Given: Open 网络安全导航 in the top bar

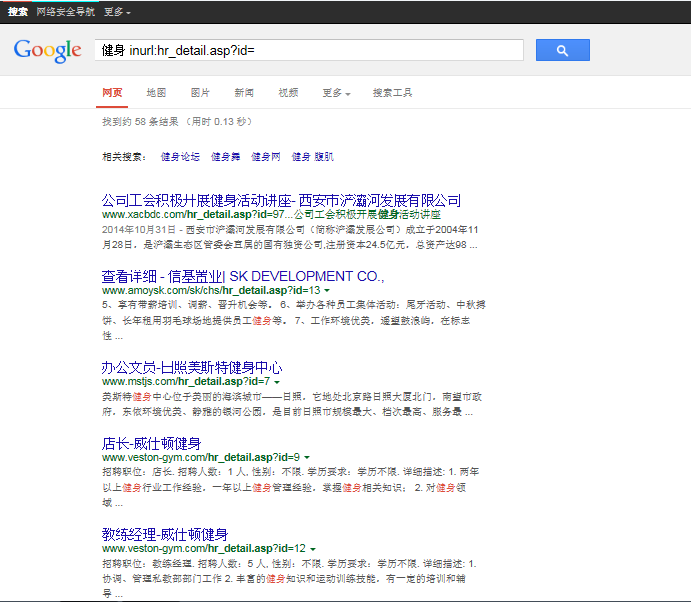Looking at the screenshot, I should click(x=65, y=12).
